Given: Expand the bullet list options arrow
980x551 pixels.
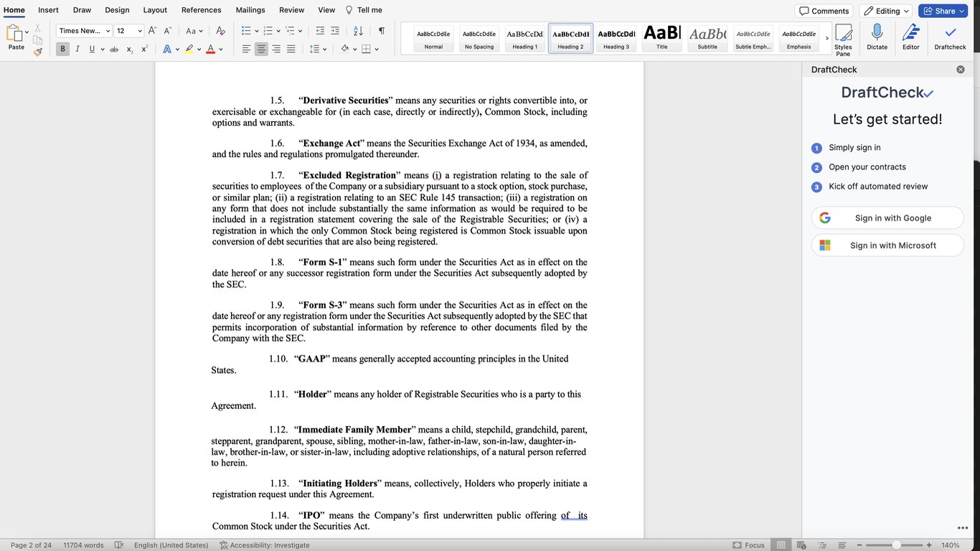Looking at the screenshot, I should (256, 31).
